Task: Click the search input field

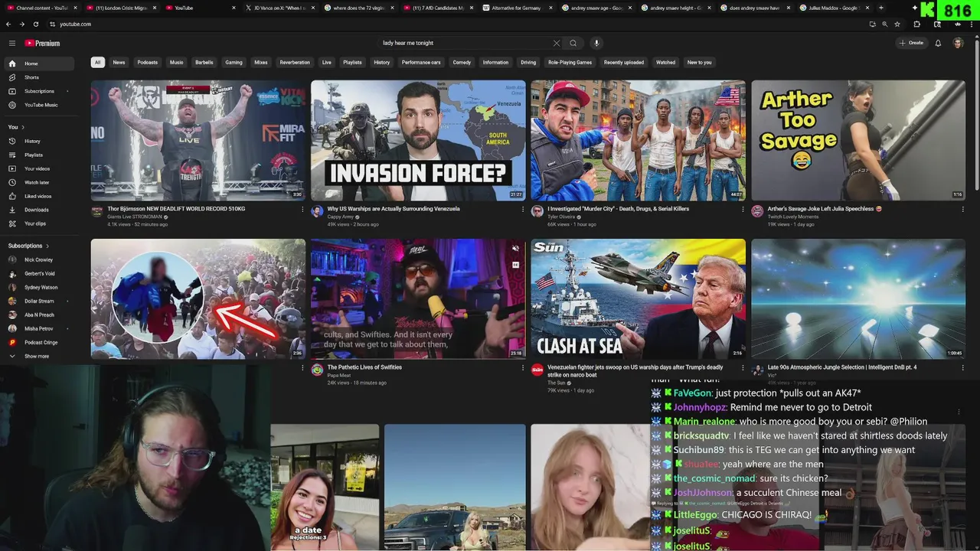Action: (x=465, y=43)
